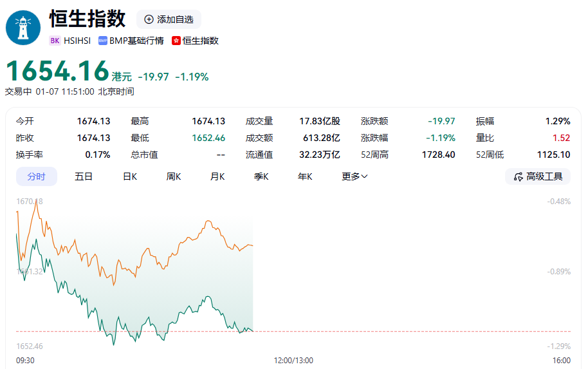
Task: Add 恒生指数 to watchlist
Action: point(169,19)
